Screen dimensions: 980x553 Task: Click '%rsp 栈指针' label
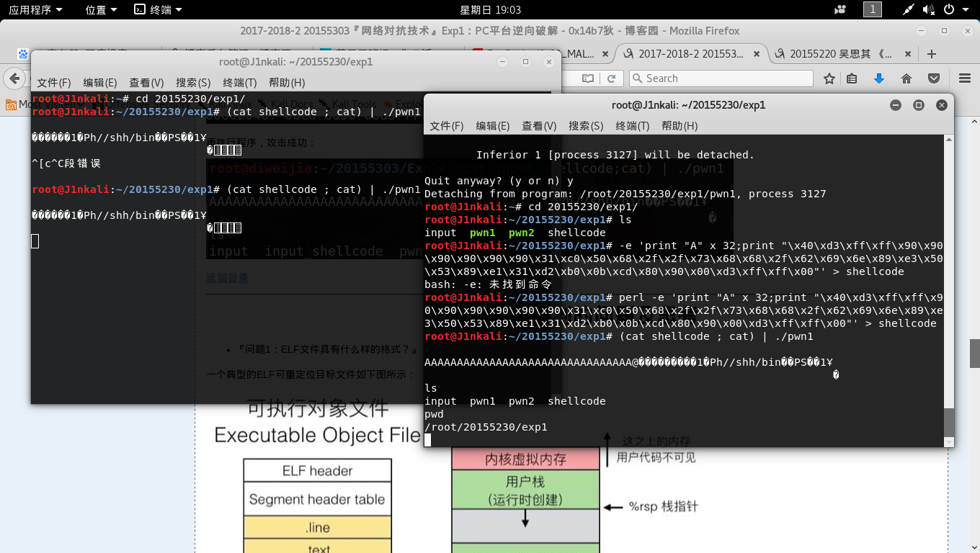[663, 507]
